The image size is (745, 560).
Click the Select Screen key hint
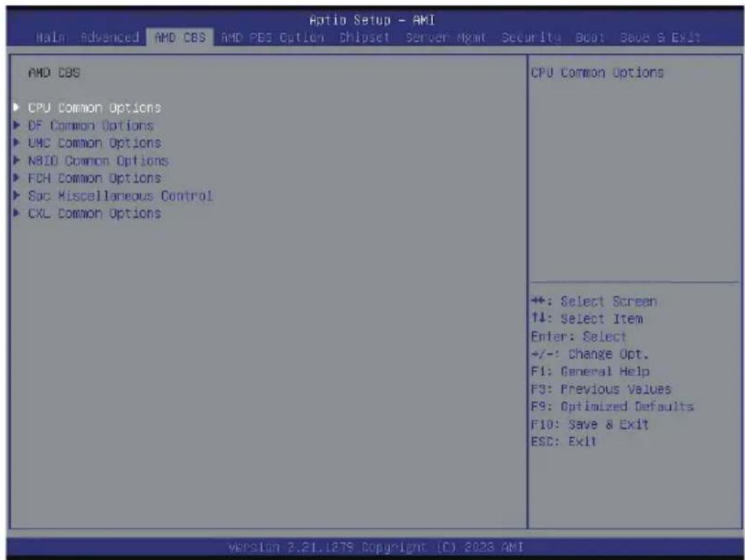click(x=594, y=302)
